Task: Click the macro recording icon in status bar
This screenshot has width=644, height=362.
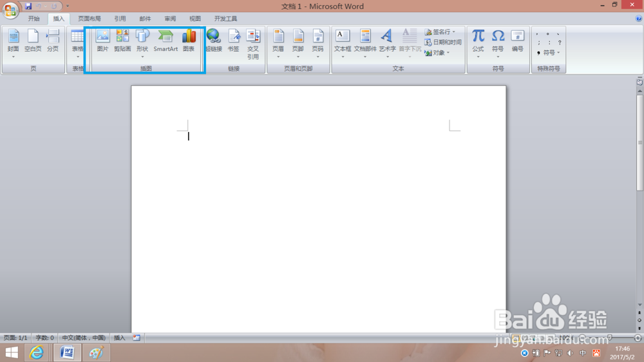Action: click(x=137, y=338)
